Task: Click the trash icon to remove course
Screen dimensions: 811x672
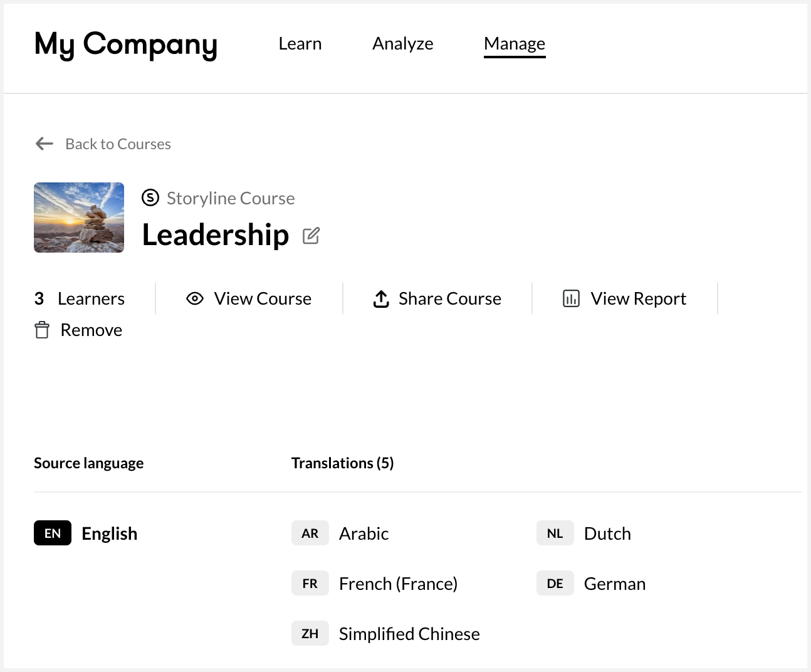Action: (x=41, y=330)
